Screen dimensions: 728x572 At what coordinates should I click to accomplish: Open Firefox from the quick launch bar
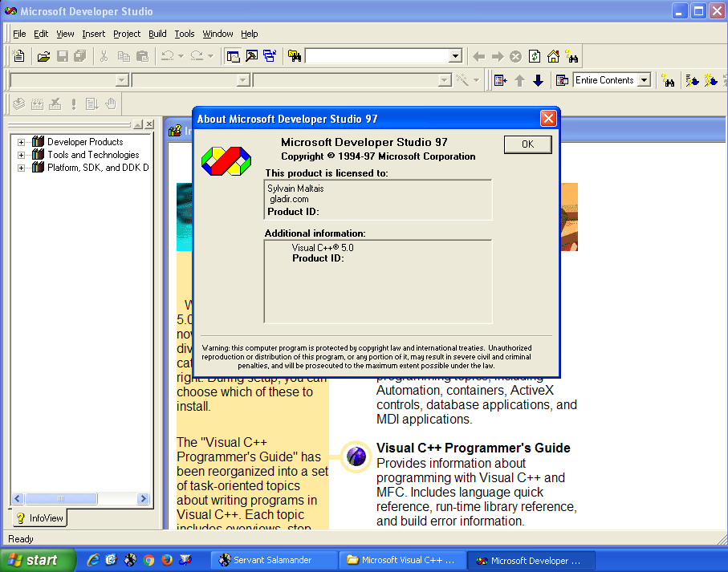tap(167, 560)
